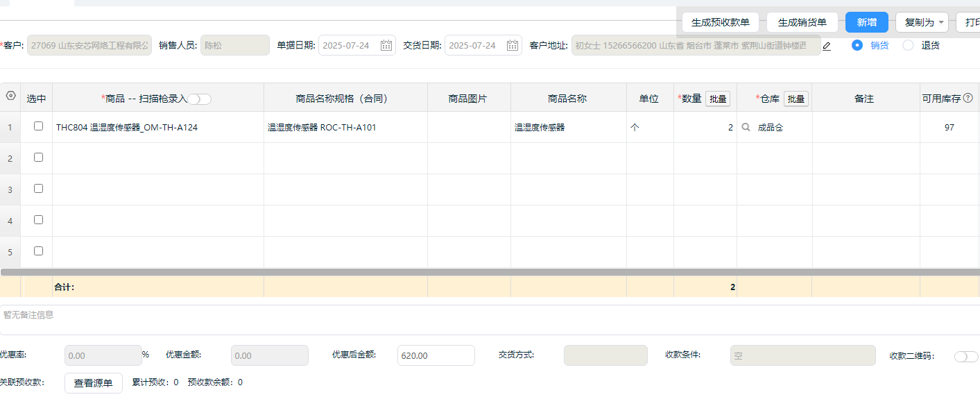Click the 暂无备注信息 remarks box
Image resolution: width=980 pixels, height=397 pixels.
tap(490, 320)
